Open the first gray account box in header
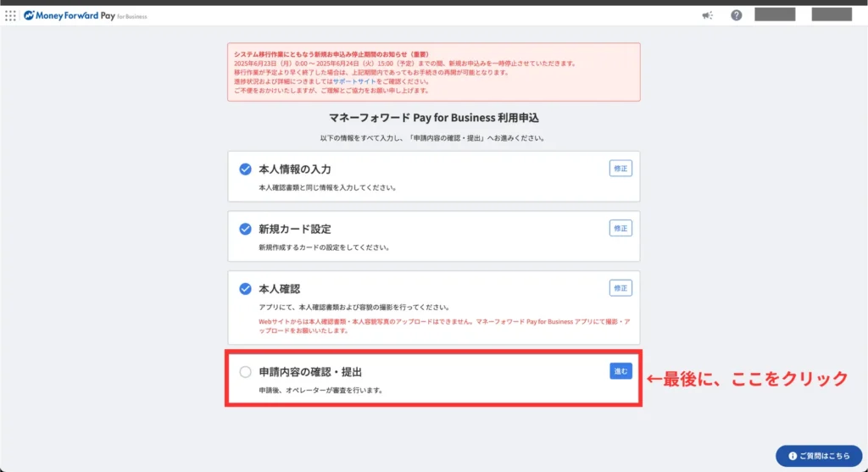The height and width of the screenshot is (472, 868). [775, 14]
